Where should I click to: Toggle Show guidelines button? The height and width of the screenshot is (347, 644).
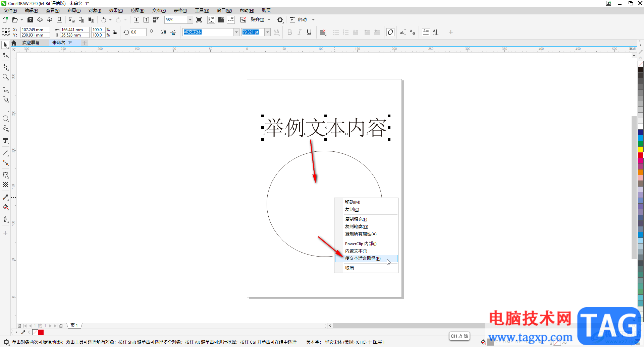231,20
